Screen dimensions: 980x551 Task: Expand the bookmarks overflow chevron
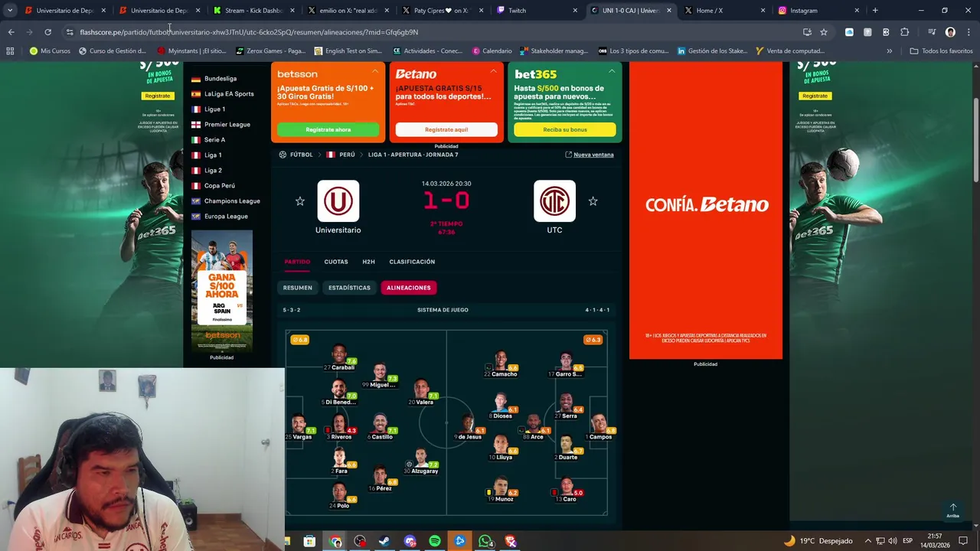point(889,51)
